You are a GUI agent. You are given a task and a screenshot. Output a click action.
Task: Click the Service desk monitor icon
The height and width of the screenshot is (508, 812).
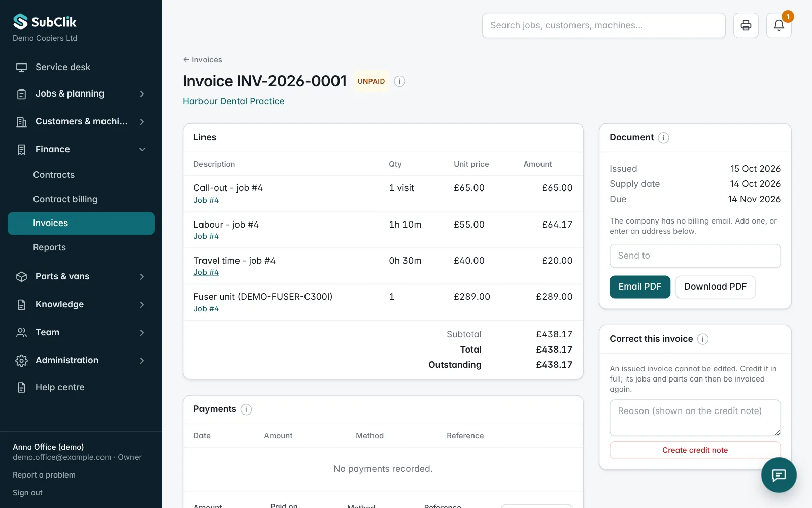pos(21,68)
